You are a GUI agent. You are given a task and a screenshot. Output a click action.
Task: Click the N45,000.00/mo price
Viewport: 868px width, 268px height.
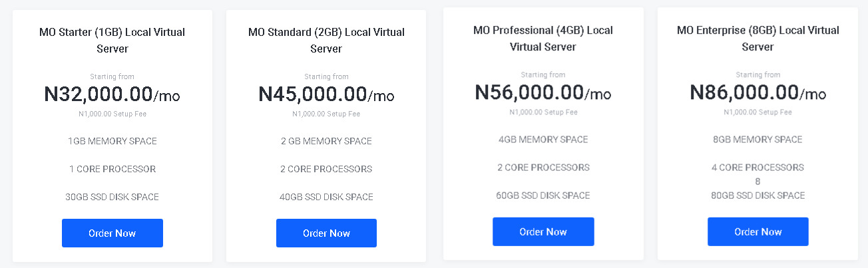(326, 94)
